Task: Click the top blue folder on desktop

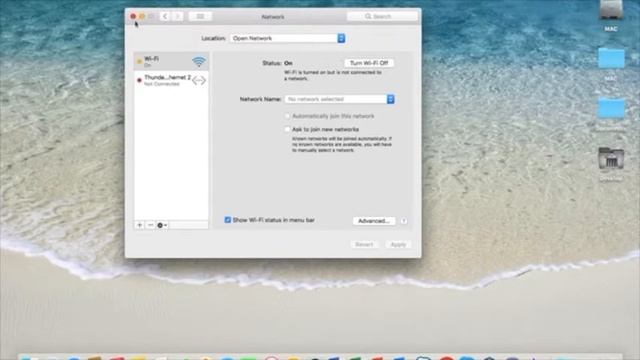Action: (x=611, y=58)
